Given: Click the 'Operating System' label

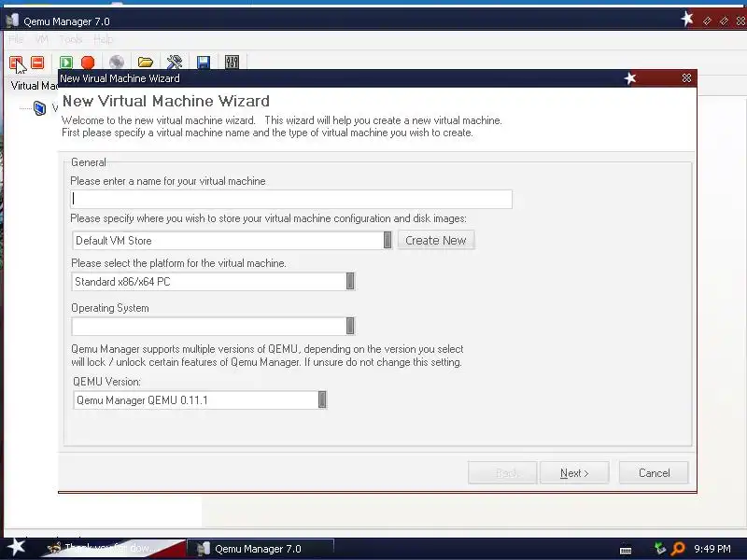Looking at the screenshot, I should pyautogui.click(x=110, y=308).
